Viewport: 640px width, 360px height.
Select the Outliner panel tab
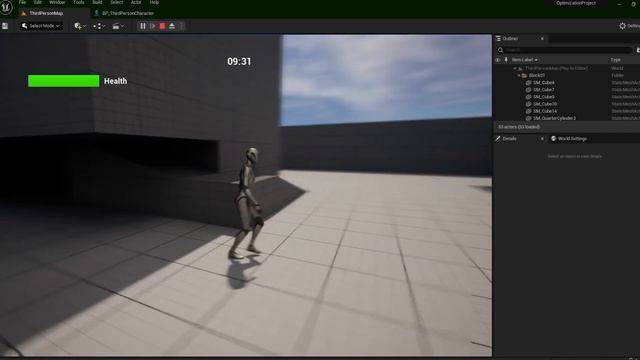(x=510, y=38)
